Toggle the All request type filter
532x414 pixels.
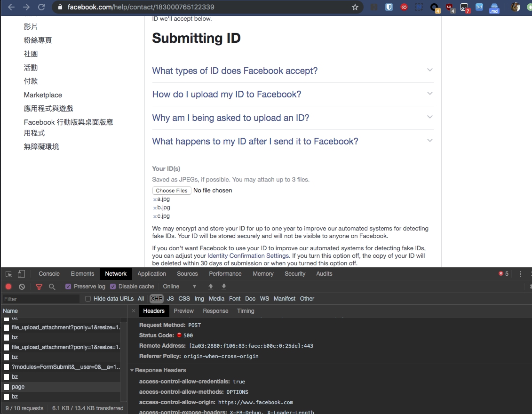click(x=141, y=299)
